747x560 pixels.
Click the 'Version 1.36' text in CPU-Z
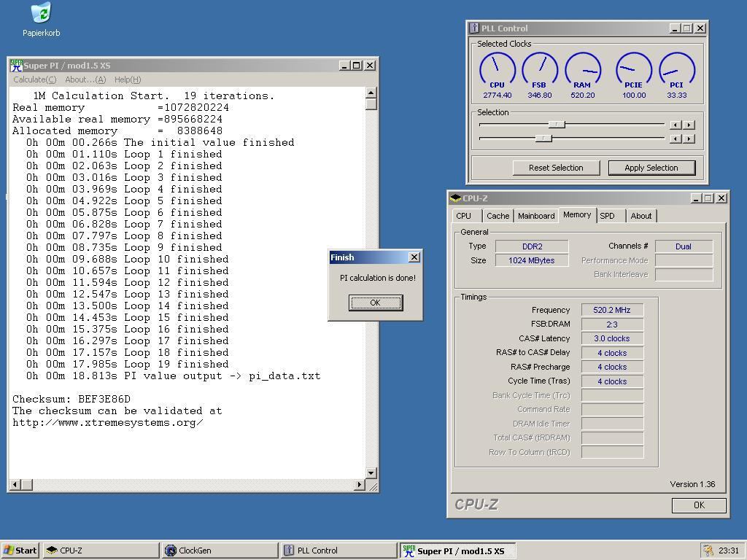pos(693,484)
